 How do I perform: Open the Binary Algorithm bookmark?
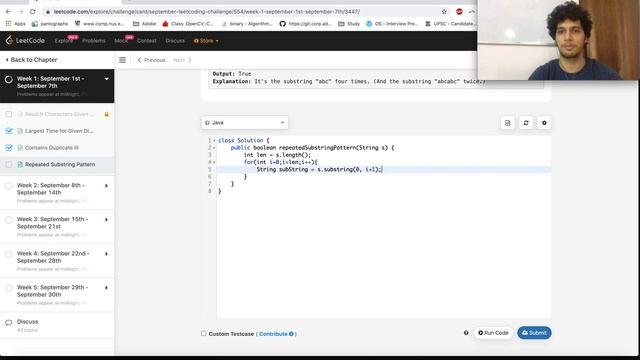pyautogui.click(x=247, y=24)
